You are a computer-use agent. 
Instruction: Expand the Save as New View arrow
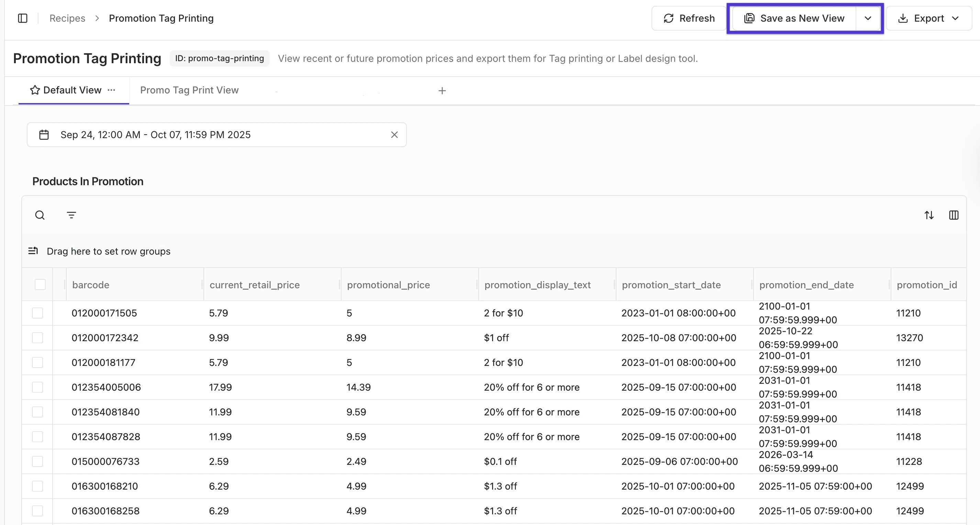(x=868, y=18)
